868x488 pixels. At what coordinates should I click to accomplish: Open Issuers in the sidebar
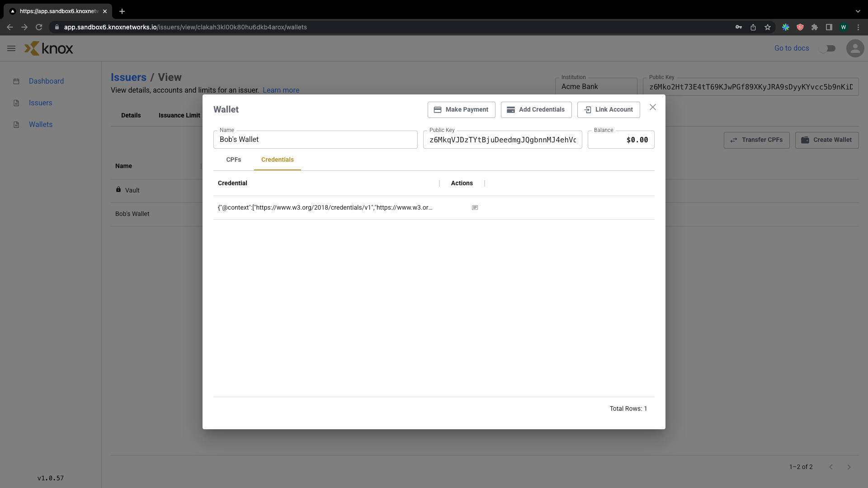click(41, 103)
